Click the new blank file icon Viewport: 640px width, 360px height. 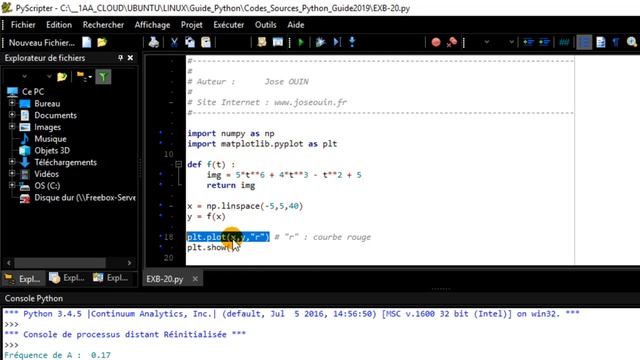(87, 42)
